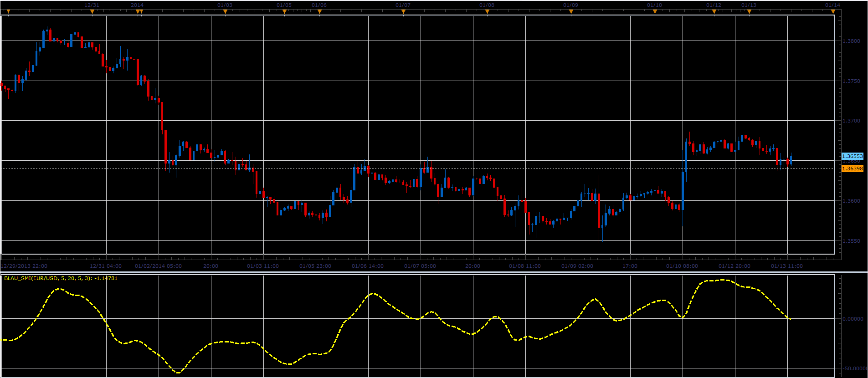Select the orange 1.36398 price line tag
Viewport: 868px width, 378px height.
(852, 169)
